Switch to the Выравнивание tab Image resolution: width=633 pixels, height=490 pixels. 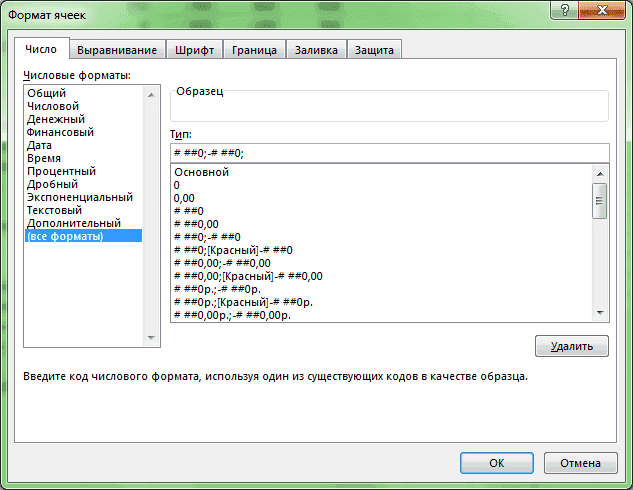click(119, 50)
